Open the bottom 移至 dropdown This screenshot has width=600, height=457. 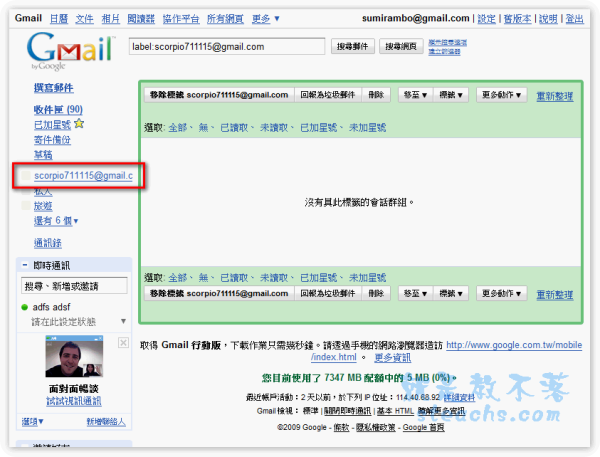(415, 294)
